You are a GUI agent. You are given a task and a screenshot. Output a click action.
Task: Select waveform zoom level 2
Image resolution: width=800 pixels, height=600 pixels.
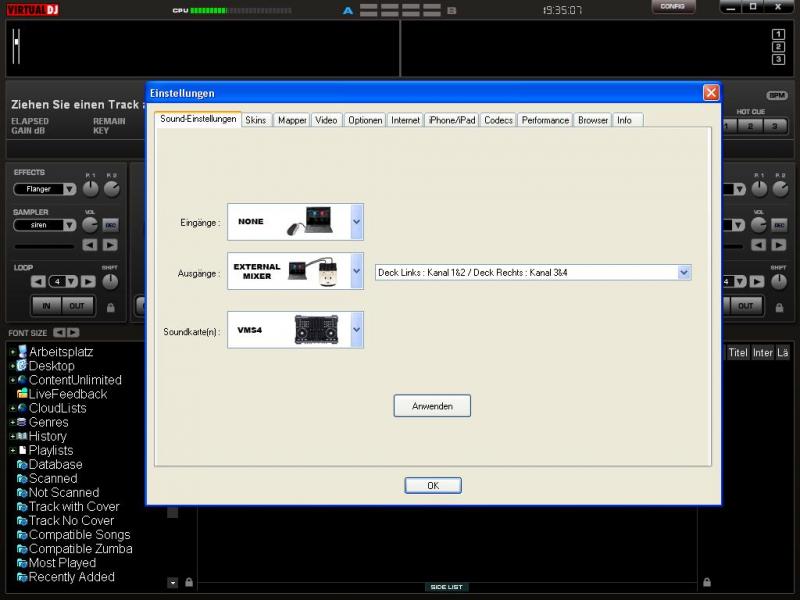tap(778, 47)
